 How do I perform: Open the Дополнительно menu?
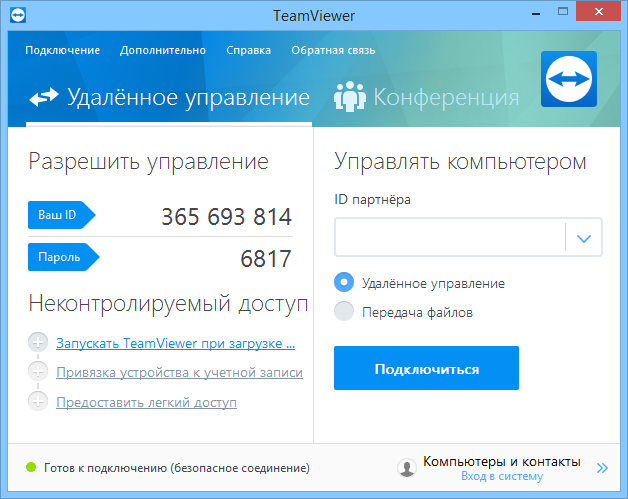click(163, 50)
